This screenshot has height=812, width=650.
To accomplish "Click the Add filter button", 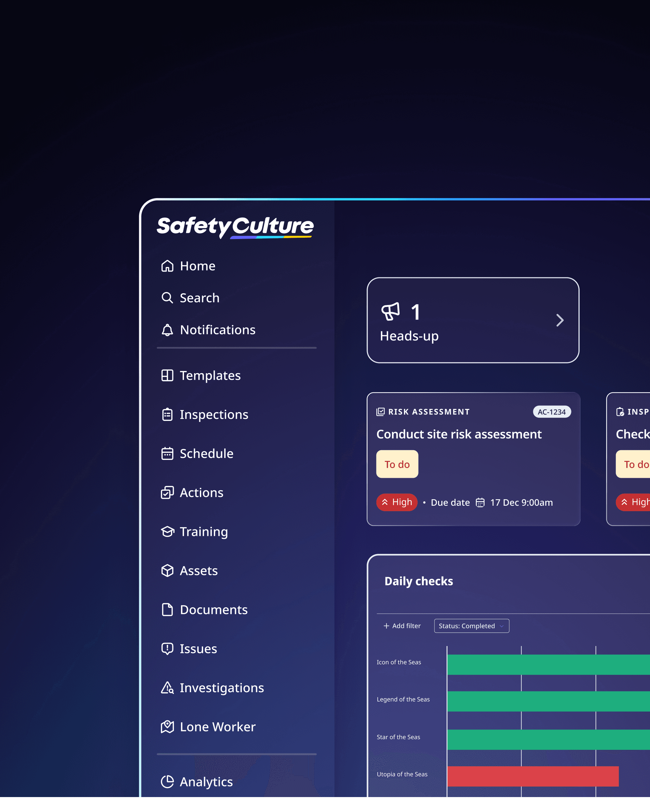I will click(402, 626).
